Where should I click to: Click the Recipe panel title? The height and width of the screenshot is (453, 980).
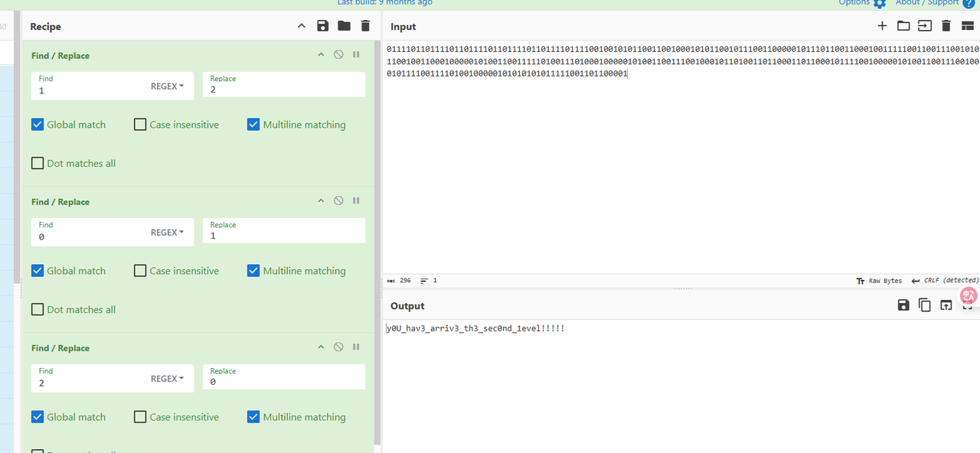point(46,27)
